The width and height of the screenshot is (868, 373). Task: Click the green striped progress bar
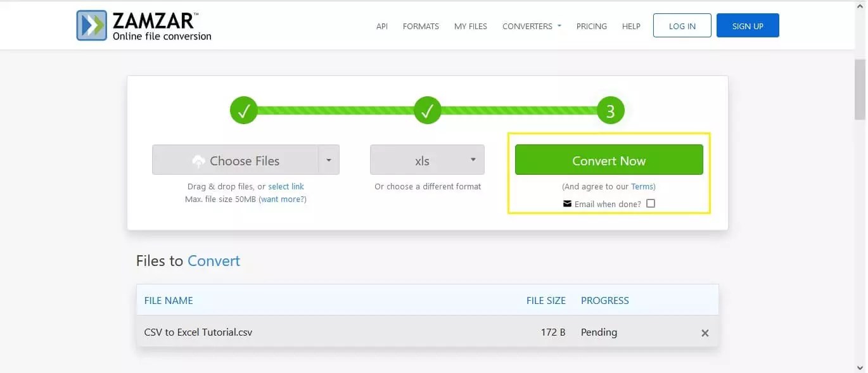coord(336,110)
